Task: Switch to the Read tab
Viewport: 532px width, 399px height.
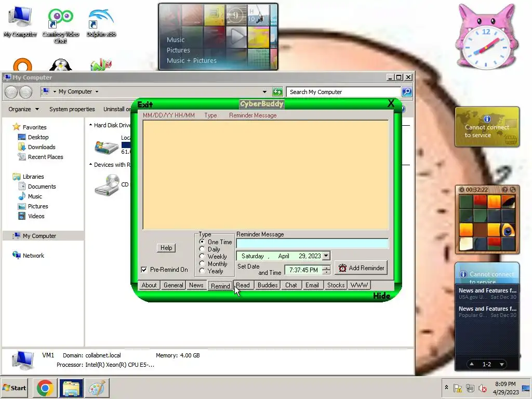Action: (243, 285)
